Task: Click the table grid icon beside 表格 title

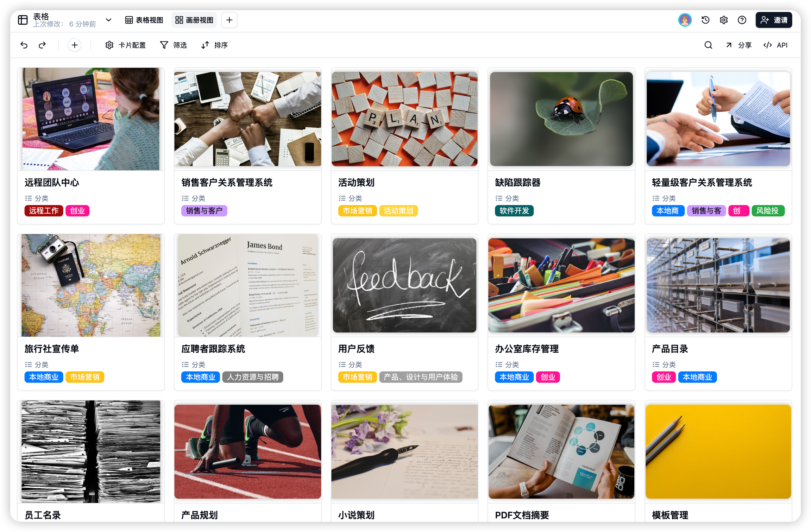Action: click(23, 20)
